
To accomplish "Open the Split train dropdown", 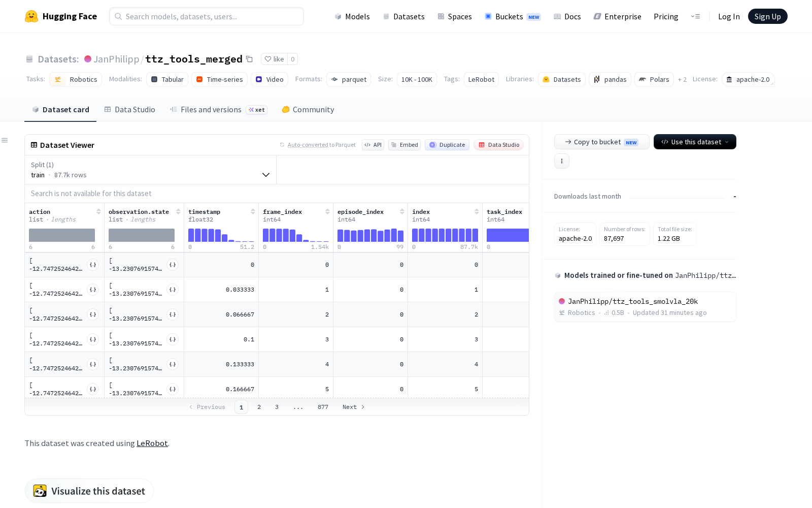I will [x=150, y=170].
